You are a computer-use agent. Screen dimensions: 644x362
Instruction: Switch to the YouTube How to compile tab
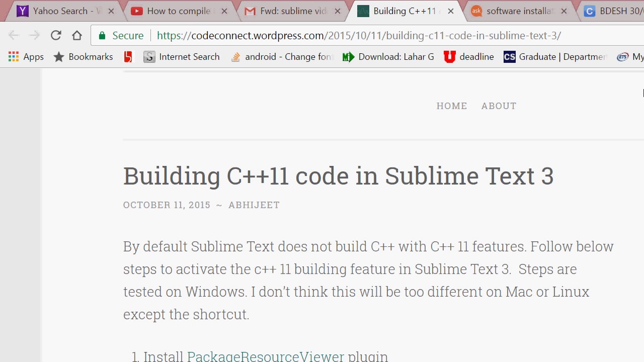pos(179,11)
